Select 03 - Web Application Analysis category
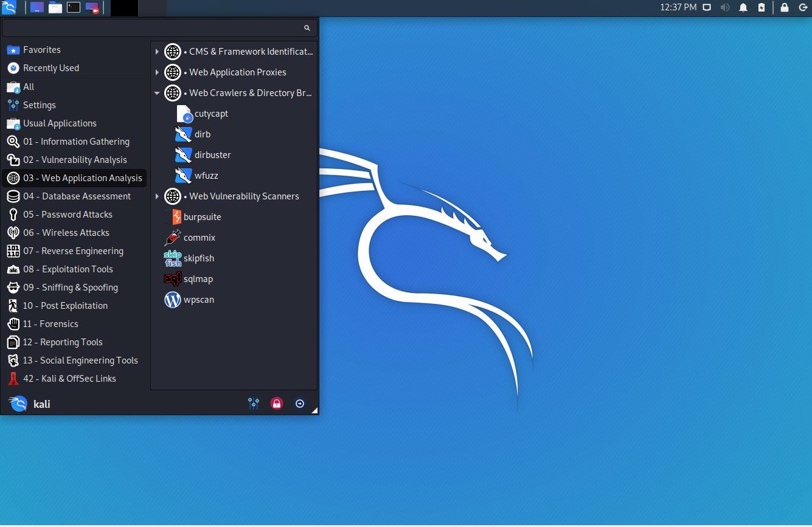The image size is (812, 527). [x=75, y=177]
